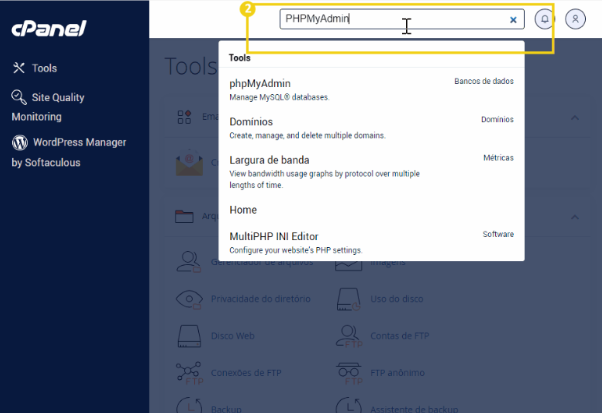Clear the search field with the X
Image resolution: width=602 pixels, height=413 pixels.
[513, 20]
